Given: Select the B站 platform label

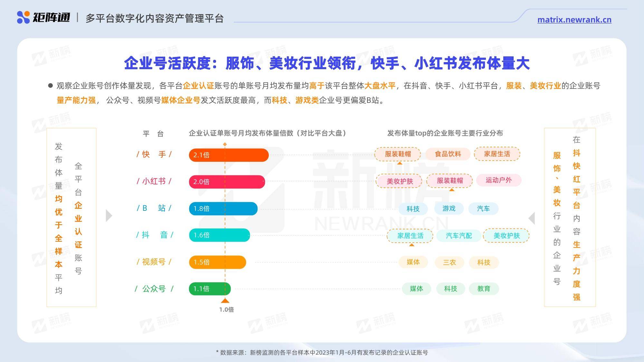Looking at the screenshot, I should pos(154,208).
